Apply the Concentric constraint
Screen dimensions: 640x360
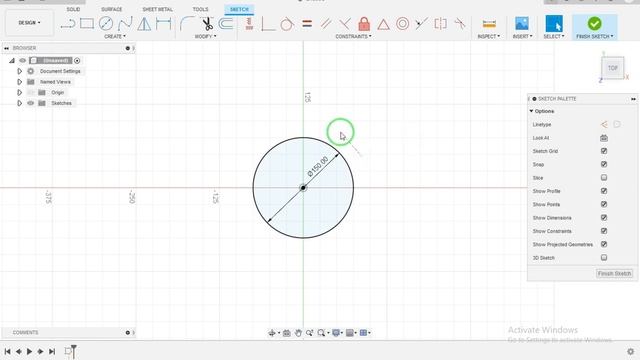click(x=402, y=24)
